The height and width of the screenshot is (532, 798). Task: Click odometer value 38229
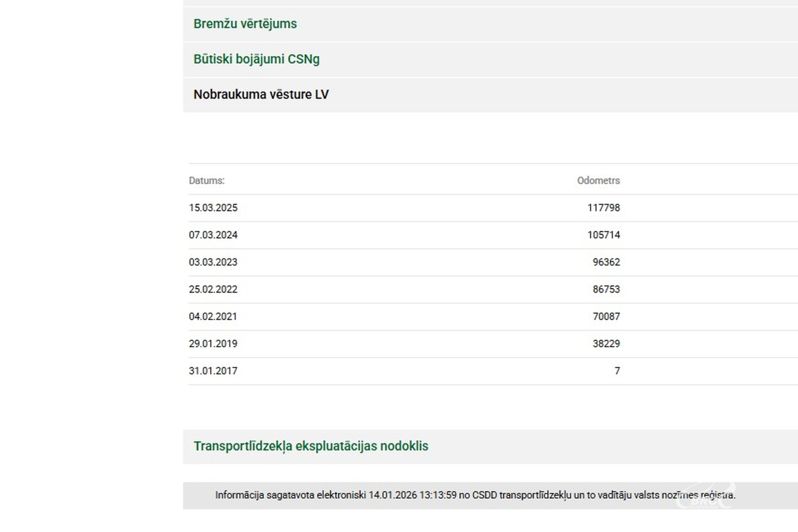click(606, 343)
